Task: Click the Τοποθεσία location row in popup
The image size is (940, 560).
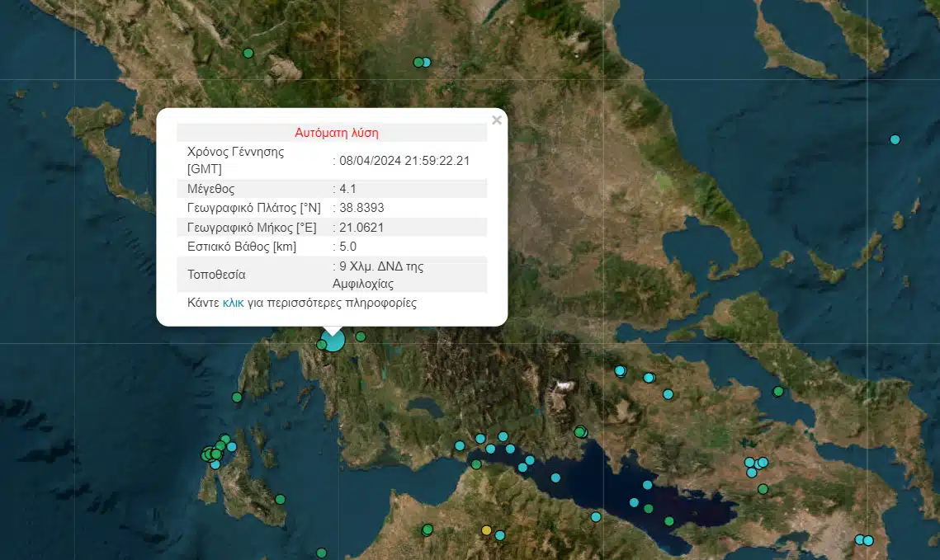Action: click(332, 274)
